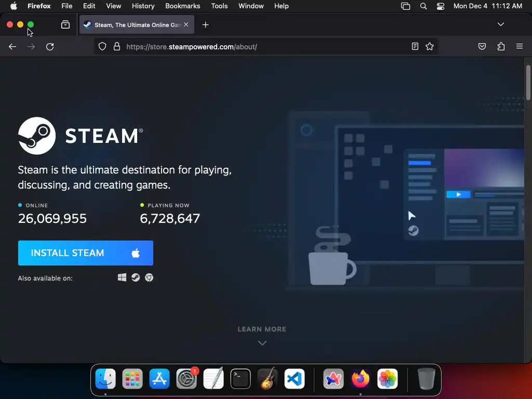Open Photos from the Dock
Image resolution: width=532 pixels, height=399 pixels.
(x=388, y=378)
